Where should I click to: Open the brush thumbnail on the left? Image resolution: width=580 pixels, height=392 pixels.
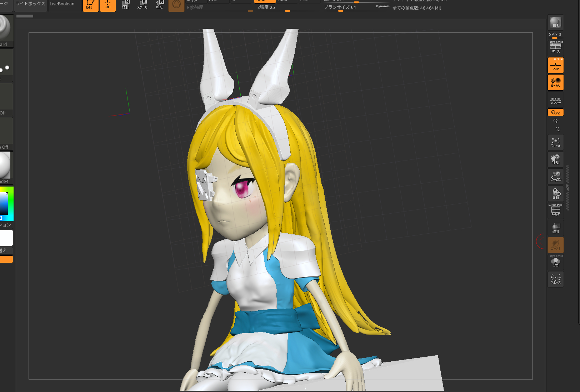[6, 31]
